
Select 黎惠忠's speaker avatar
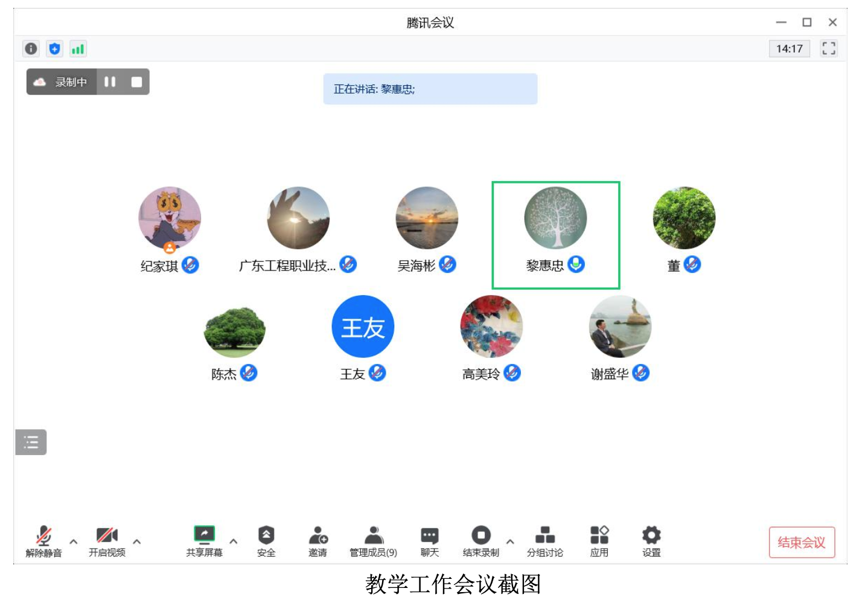(x=555, y=218)
